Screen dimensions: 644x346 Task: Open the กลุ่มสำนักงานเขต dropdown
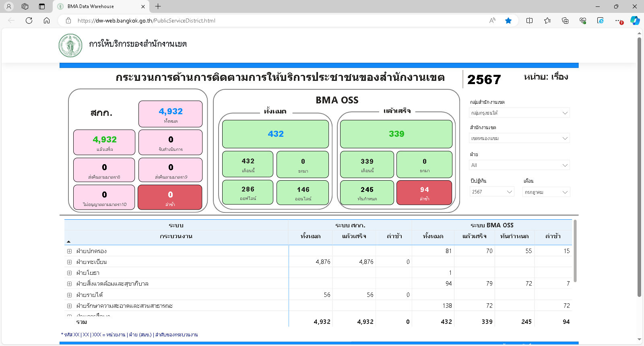519,113
